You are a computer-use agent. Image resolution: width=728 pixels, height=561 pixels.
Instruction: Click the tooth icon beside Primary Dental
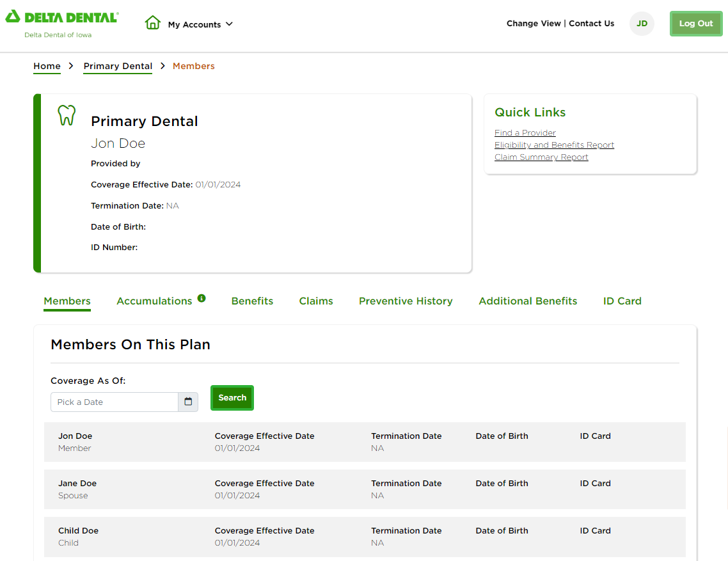[67, 115]
